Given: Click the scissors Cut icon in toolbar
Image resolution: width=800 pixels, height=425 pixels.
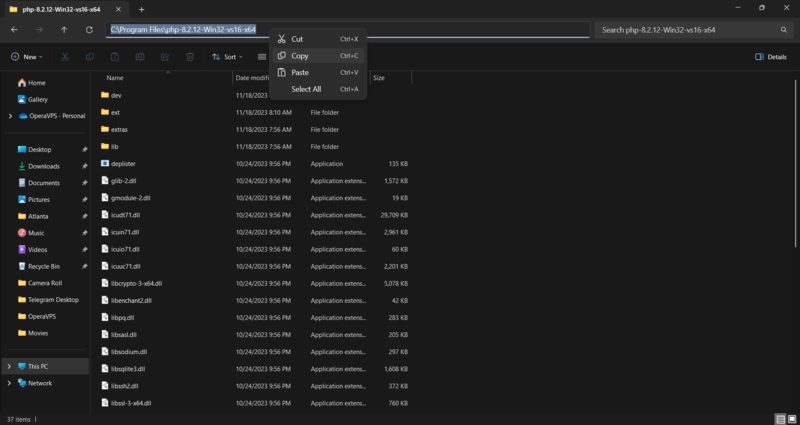Looking at the screenshot, I should [x=65, y=57].
